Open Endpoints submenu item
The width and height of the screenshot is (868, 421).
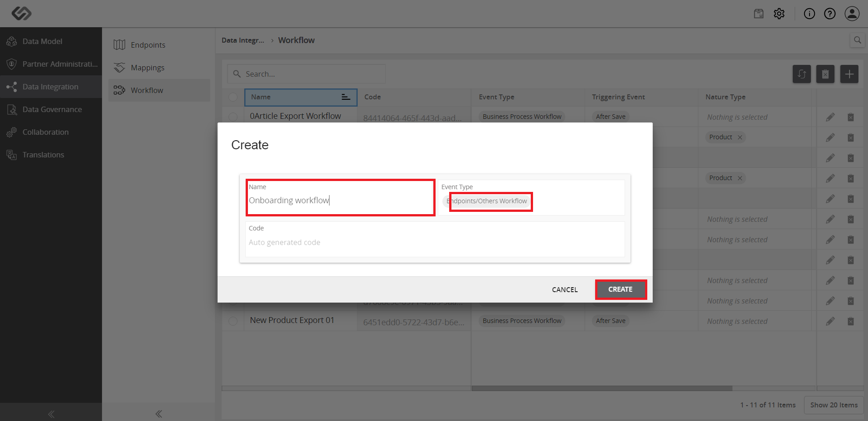pyautogui.click(x=159, y=45)
